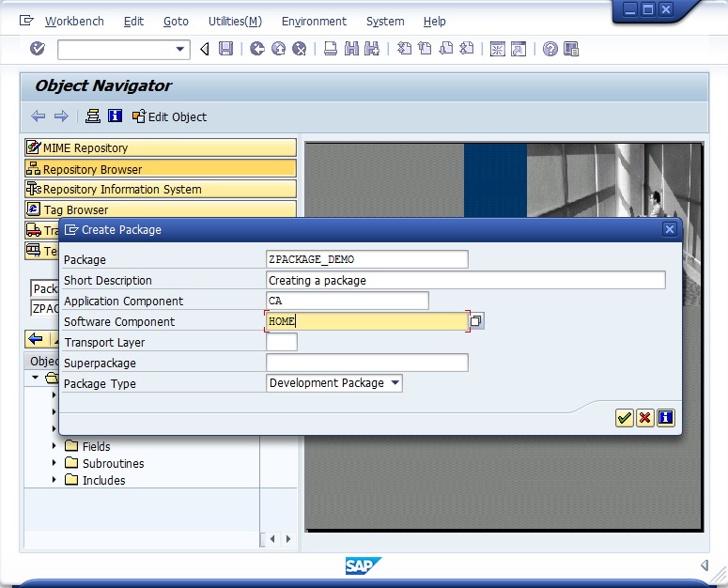Open the Help menu
This screenshot has height=588, width=728.
tap(434, 22)
